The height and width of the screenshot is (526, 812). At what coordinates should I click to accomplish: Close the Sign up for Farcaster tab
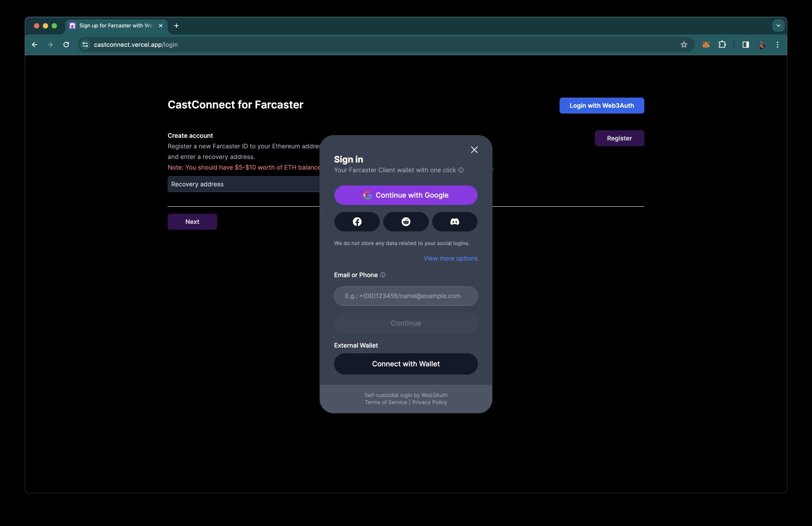point(161,26)
